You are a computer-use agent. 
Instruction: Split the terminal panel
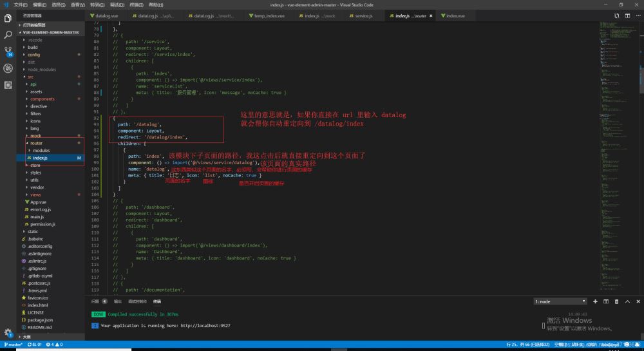[605, 301]
